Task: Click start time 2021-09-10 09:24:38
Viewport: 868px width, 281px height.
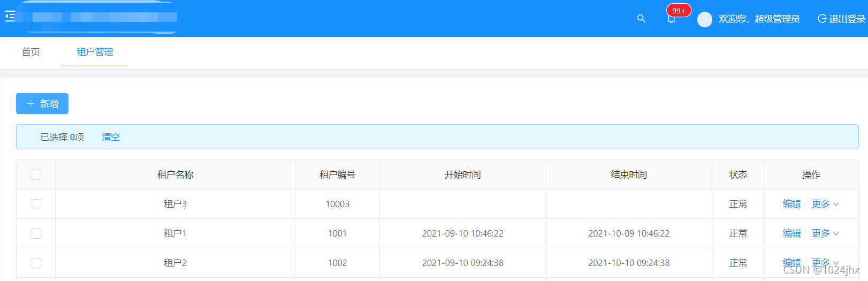Action: tap(463, 263)
